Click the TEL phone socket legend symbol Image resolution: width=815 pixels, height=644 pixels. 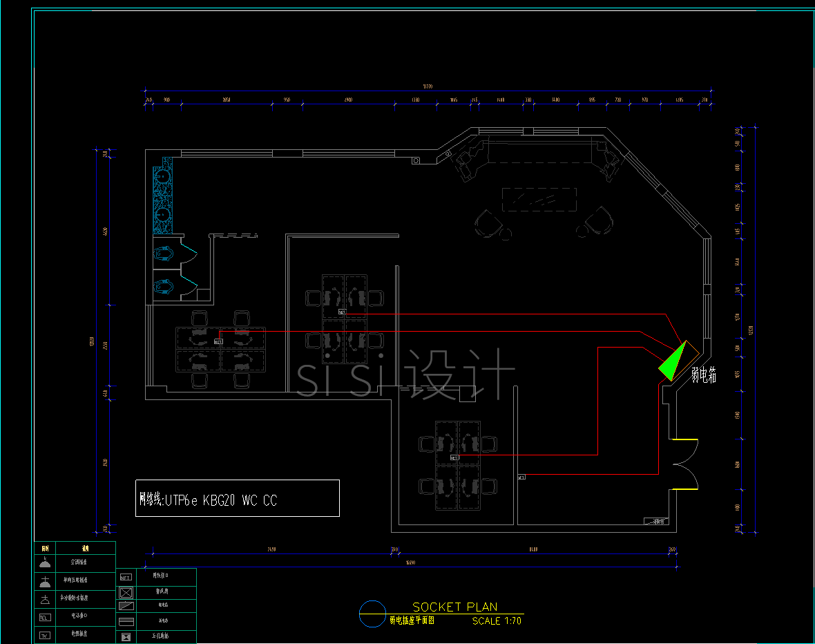coord(45,617)
